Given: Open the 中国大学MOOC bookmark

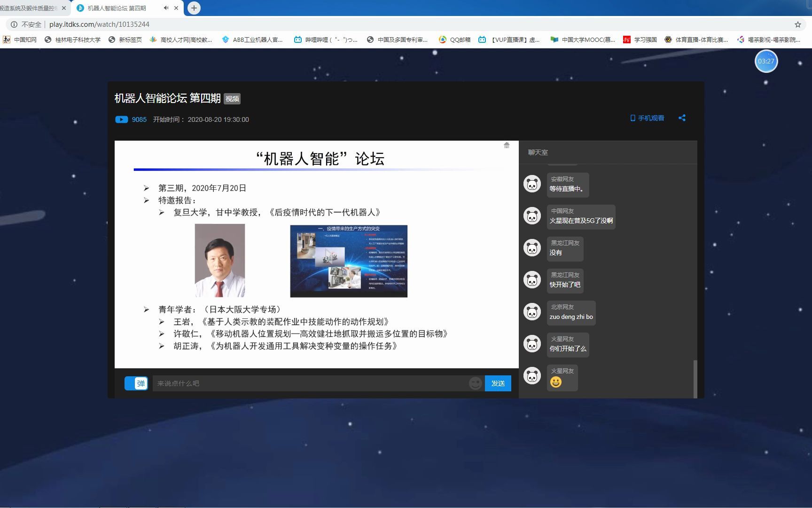Looking at the screenshot, I should (x=583, y=40).
